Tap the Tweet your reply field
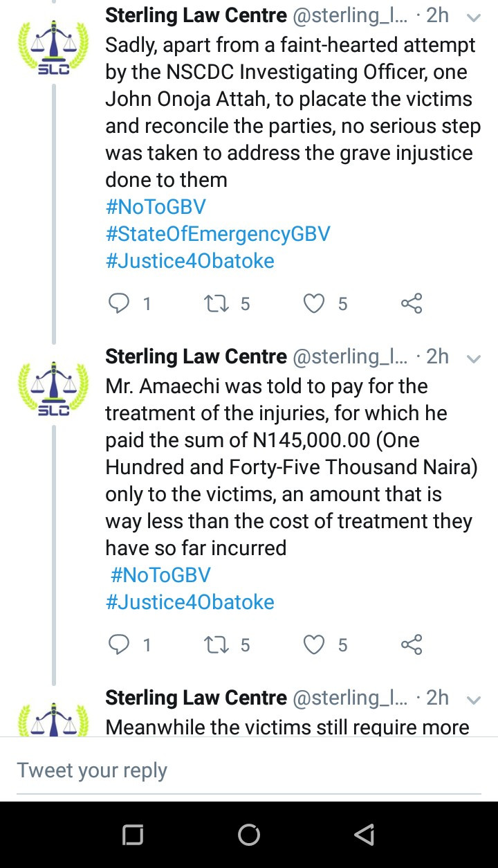The width and height of the screenshot is (498, 868). (249, 770)
